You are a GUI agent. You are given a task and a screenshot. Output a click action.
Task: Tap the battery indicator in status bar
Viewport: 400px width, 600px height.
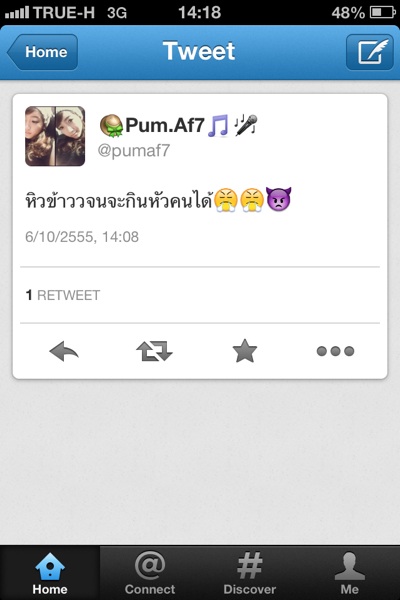(x=382, y=13)
